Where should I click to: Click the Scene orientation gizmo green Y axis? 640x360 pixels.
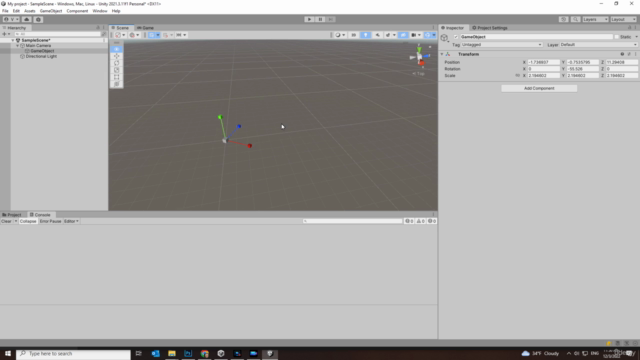click(419, 50)
